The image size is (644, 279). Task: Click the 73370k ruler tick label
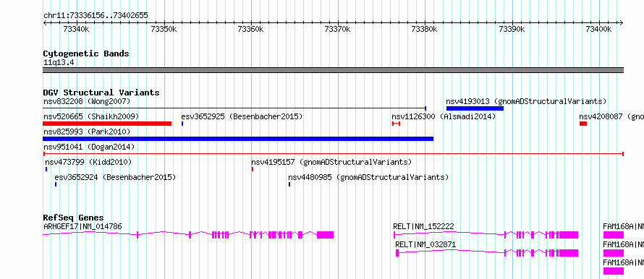click(338, 29)
